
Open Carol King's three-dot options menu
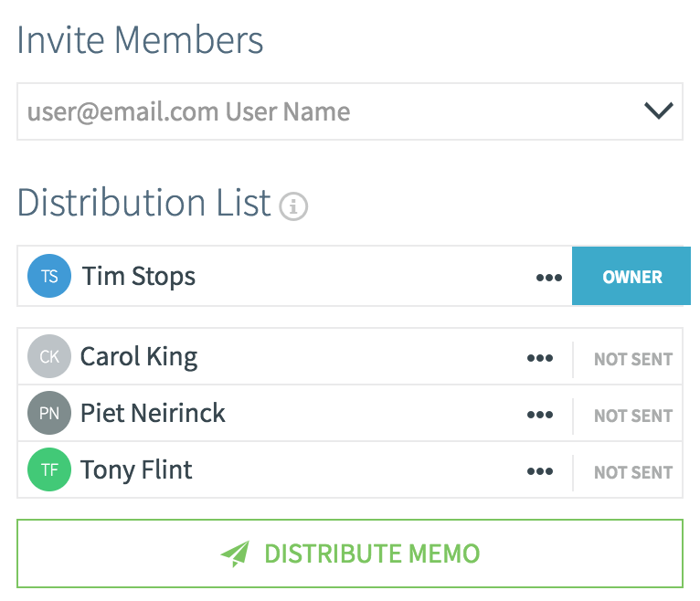pyautogui.click(x=540, y=358)
